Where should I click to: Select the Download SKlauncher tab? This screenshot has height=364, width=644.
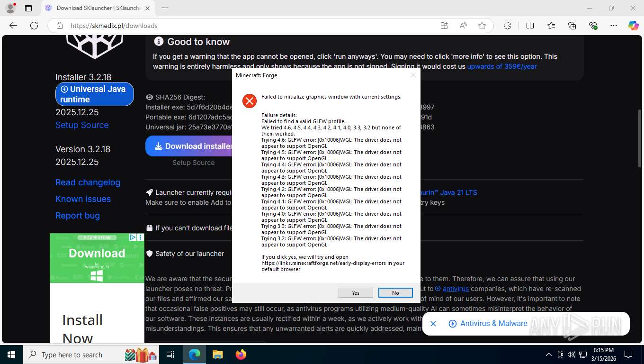pyautogui.click(x=97, y=8)
